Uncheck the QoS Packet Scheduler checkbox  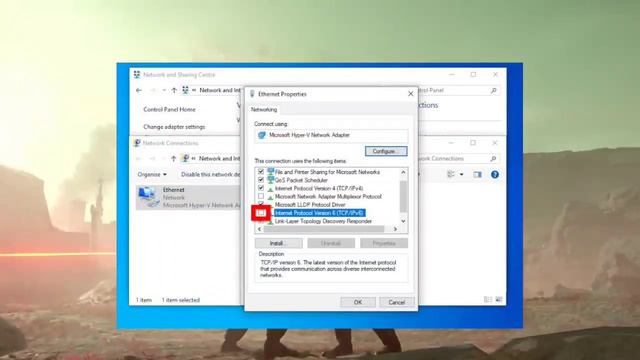point(261,180)
